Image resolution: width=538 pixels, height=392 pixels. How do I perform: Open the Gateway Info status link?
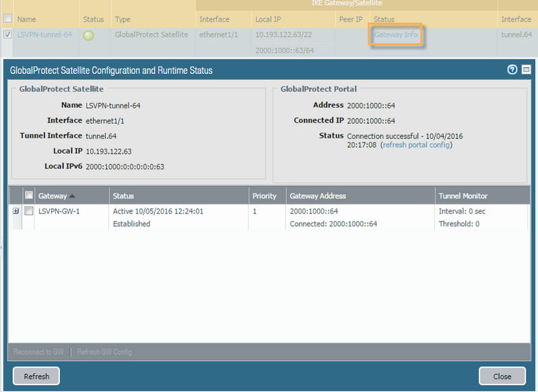tap(396, 34)
